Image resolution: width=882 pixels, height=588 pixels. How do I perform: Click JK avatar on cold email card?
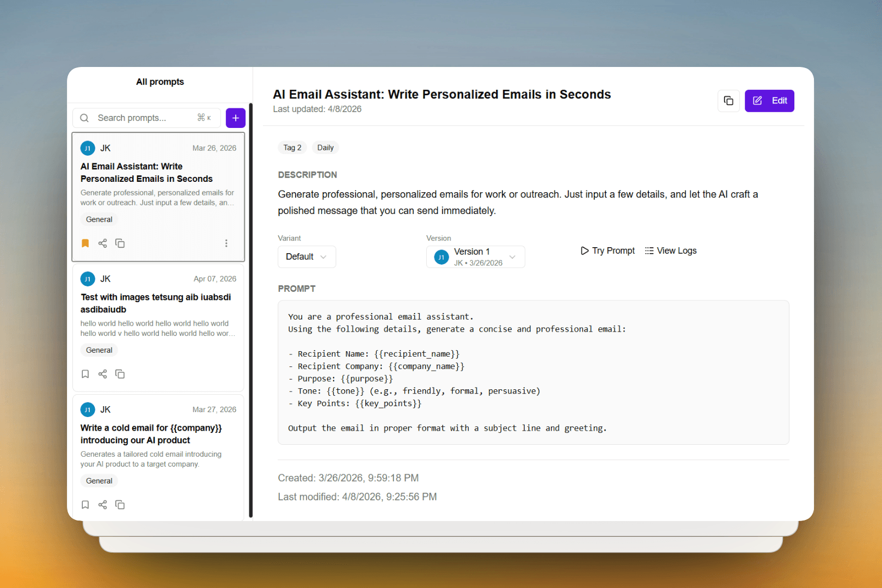tap(88, 409)
